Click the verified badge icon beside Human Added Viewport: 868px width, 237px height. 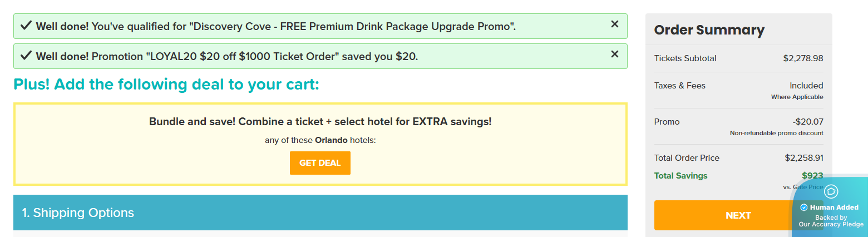click(x=803, y=208)
